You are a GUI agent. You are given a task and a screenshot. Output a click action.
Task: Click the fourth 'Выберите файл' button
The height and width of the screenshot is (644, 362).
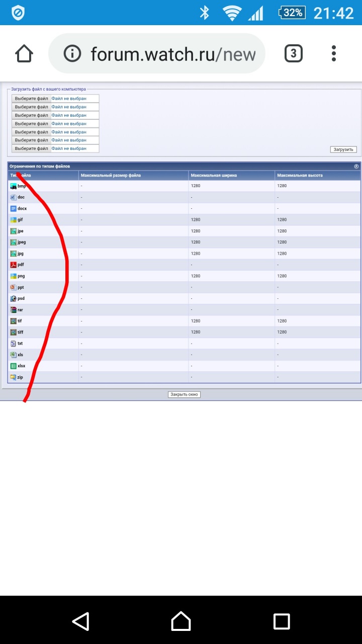coord(31,124)
